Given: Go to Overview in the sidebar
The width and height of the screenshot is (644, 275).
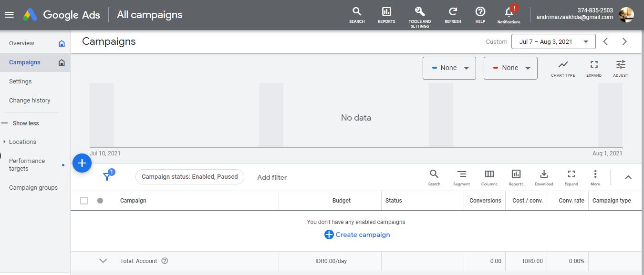Looking at the screenshot, I should [x=21, y=43].
